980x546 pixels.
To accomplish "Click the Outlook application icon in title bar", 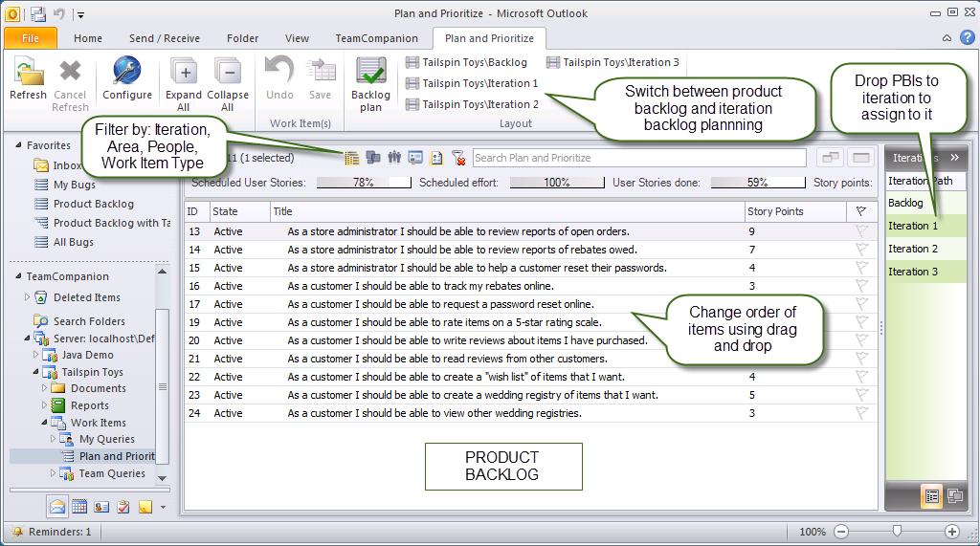I will pyautogui.click(x=11, y=13).
